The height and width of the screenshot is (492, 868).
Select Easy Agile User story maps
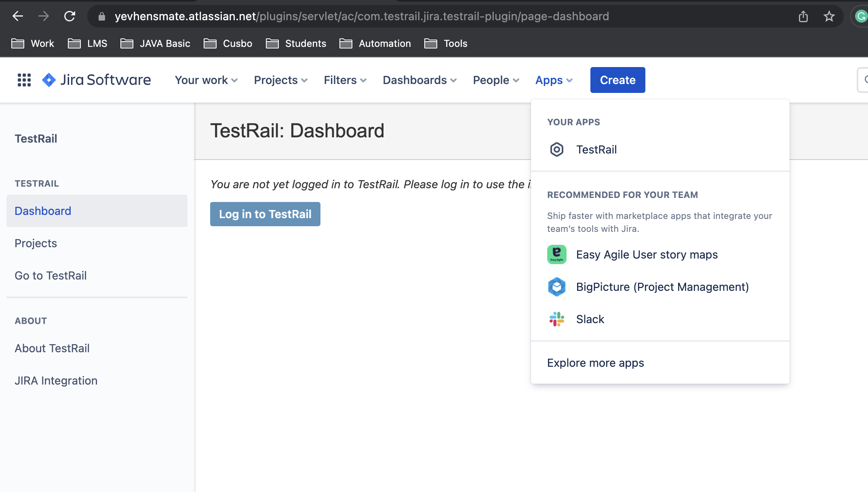(x=660, y=254)
